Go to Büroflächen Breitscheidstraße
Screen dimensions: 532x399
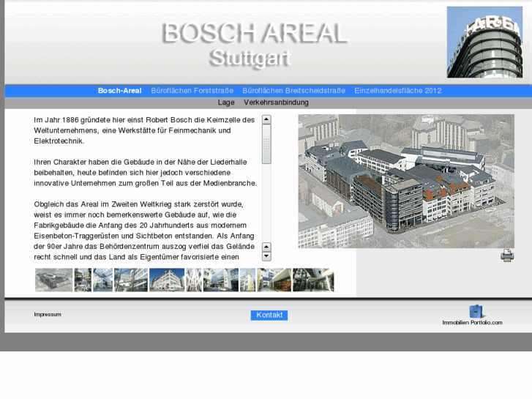(x=294, y=91)
